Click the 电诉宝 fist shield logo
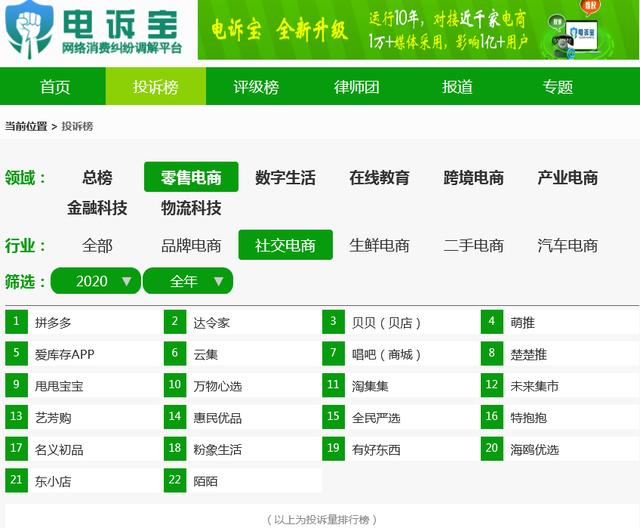The image size is (640, 528). [29, 29]
